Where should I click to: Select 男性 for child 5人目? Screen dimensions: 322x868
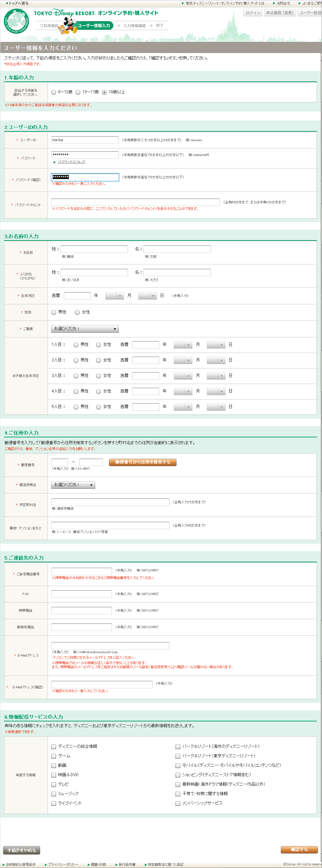coord(76,407)
